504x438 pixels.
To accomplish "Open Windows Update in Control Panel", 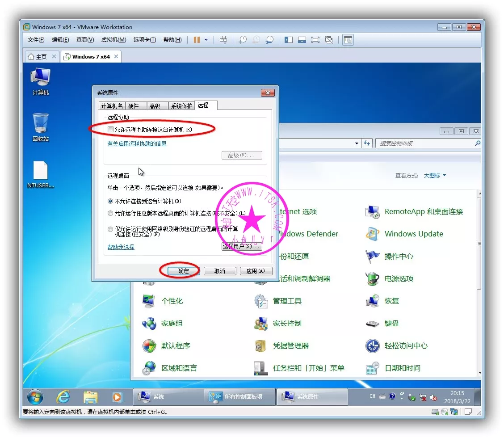I will (x=413, y=234).
